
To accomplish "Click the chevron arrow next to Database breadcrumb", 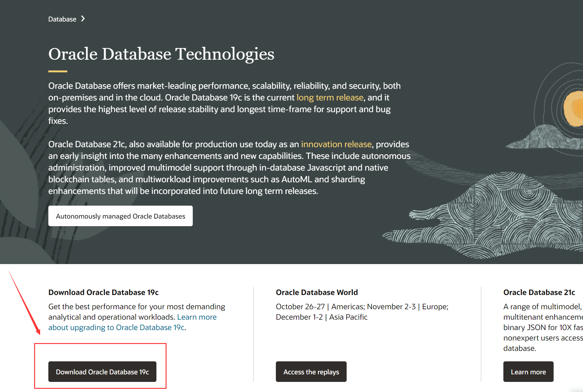I will 83,19.
